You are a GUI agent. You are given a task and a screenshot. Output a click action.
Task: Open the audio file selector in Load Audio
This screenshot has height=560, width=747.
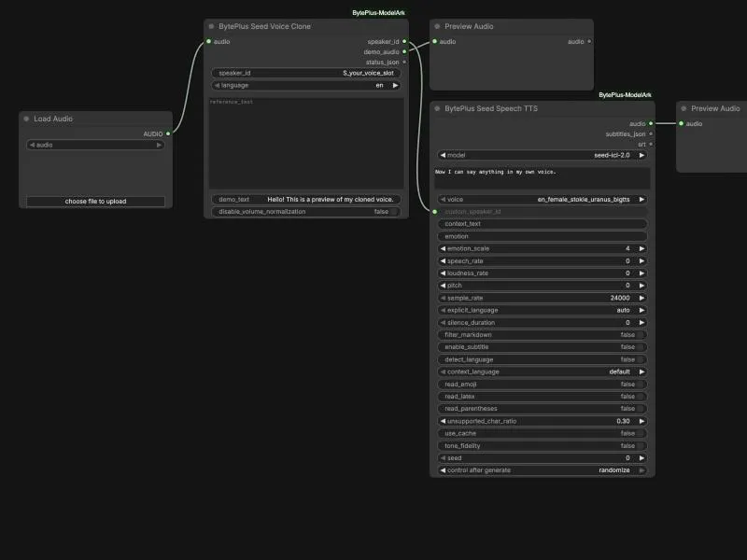click(x=96, y=145)
